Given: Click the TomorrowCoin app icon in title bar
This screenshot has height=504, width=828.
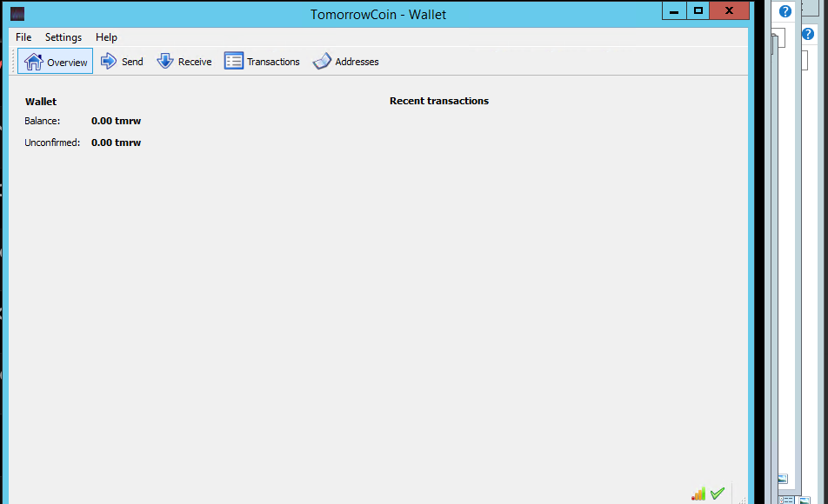Looking at the screenshot, I should tap(17, 14).
